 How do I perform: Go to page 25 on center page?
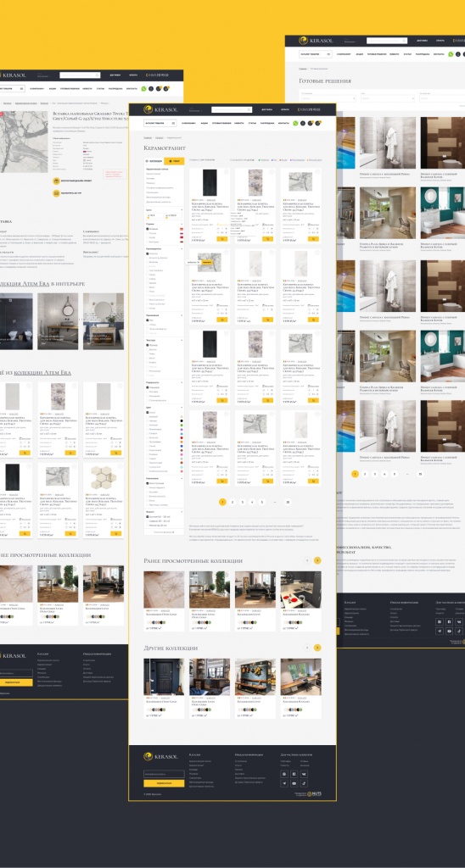point(287,502)
